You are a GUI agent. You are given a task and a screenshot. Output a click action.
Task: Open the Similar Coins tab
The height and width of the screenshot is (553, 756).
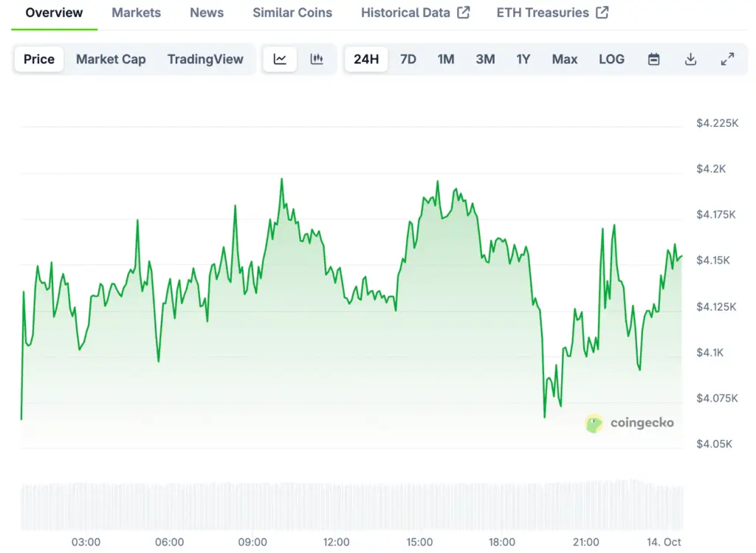(x=292, y=13)
